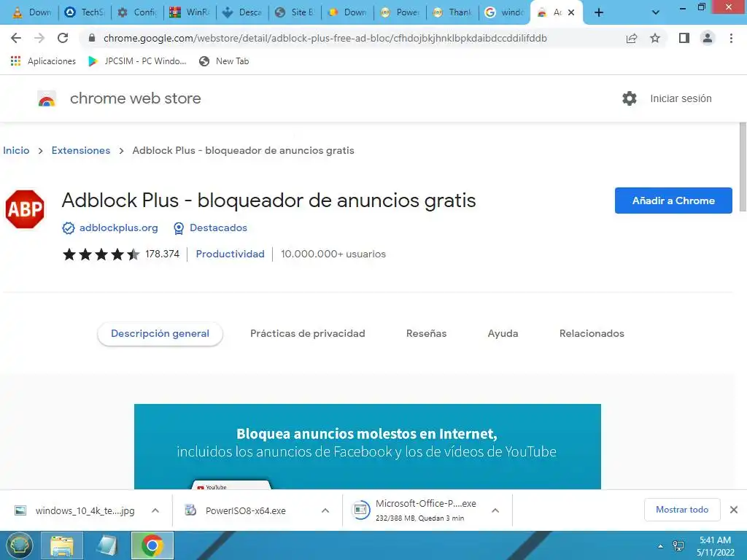Click the star rating

(101, 254)
